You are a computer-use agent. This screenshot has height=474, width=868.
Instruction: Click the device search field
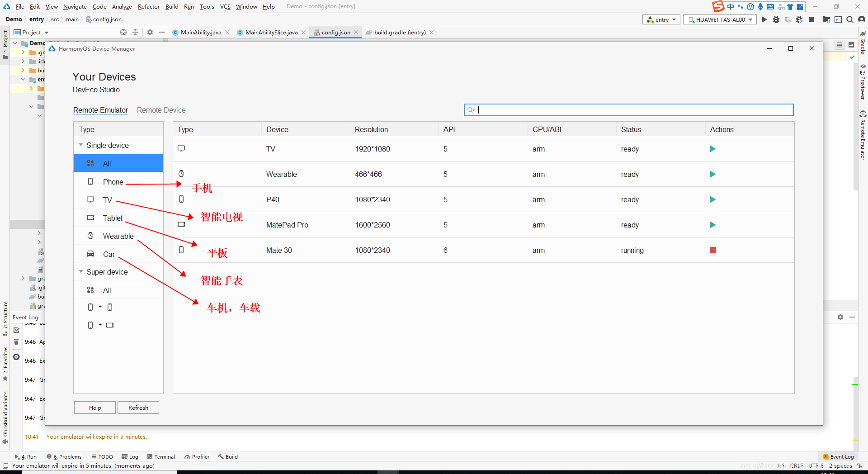[x=628, y=110]
